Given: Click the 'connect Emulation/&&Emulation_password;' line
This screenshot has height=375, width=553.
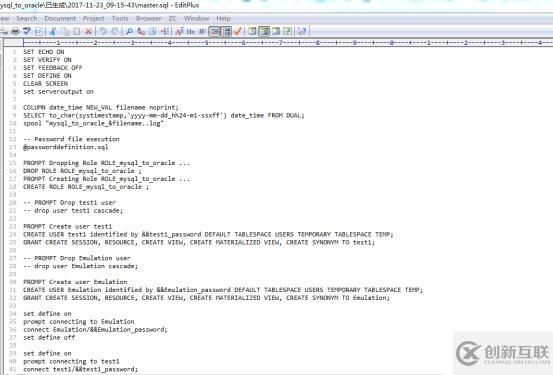Looking at the screenshot, I should (95, 329).
